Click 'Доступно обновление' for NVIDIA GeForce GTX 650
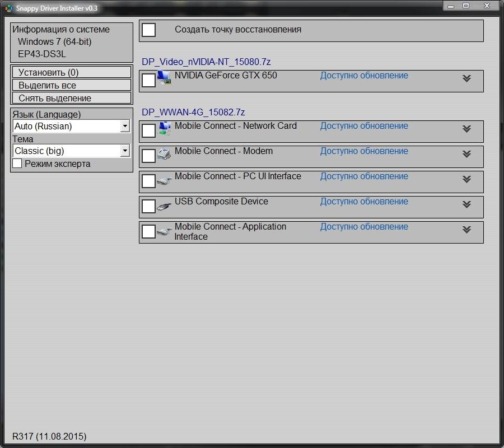The image size is (504, 448). pyautogui.click(x=364, y=75)
